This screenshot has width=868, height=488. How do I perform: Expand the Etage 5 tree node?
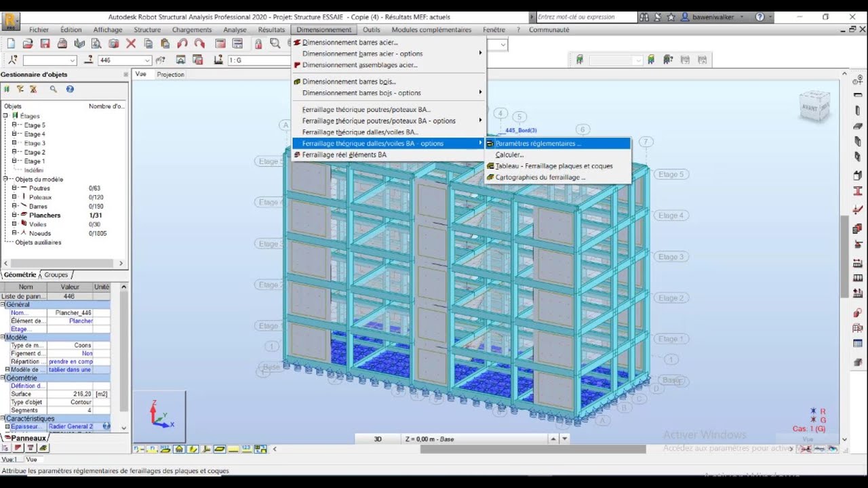click(14, 125)
